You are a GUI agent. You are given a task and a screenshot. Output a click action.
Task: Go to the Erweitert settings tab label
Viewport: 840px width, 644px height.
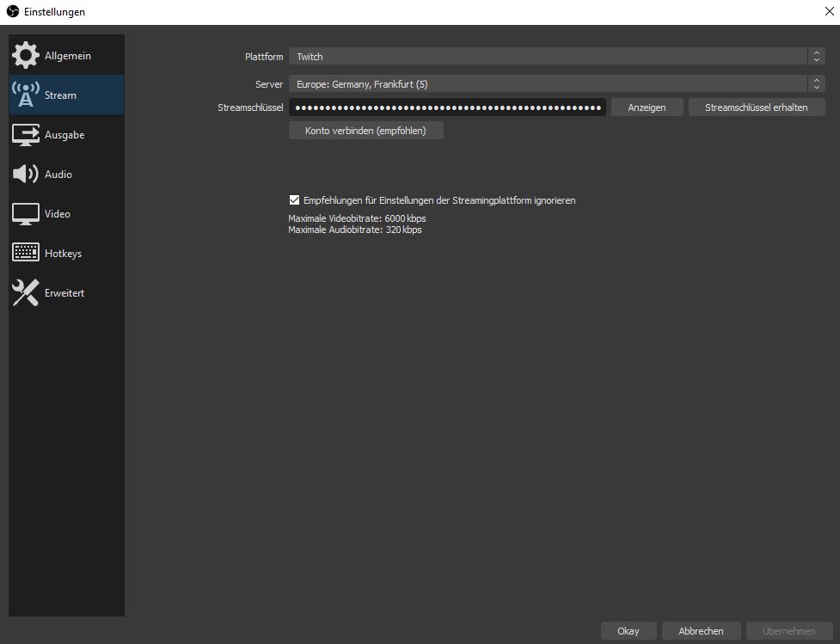(x=64, y=293)
